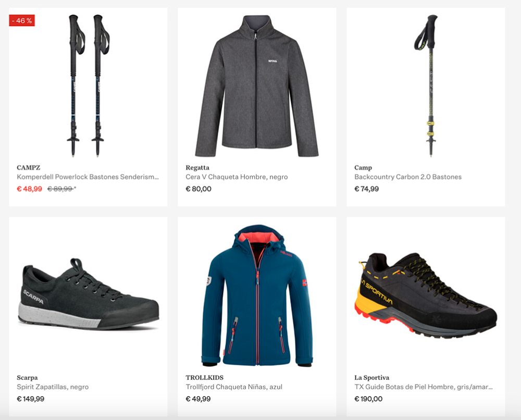Click the Regatta grey jacket image
Image resolution: width=521 pixels, height=420 pixels.
257,86
